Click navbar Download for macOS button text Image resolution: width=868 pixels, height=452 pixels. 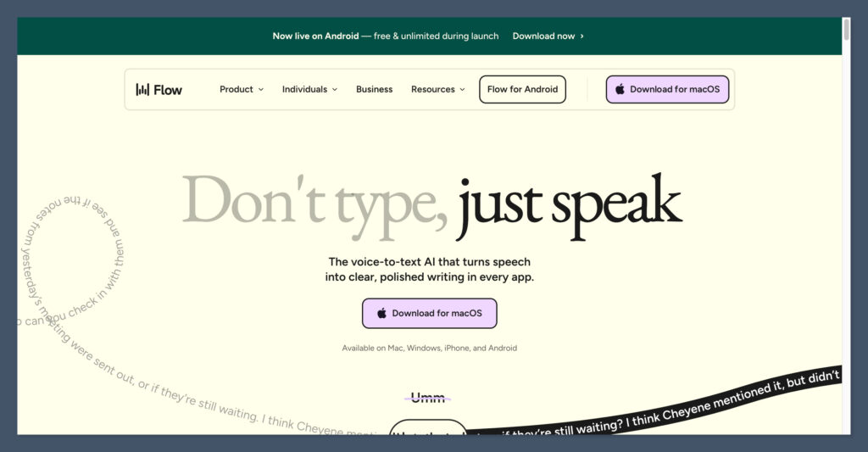click(x=674, y=89)
